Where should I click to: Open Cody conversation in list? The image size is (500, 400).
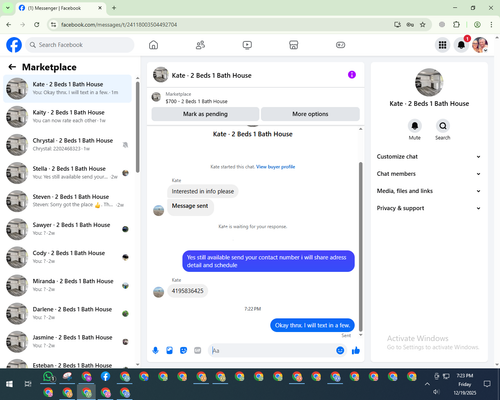click(67, 257)
